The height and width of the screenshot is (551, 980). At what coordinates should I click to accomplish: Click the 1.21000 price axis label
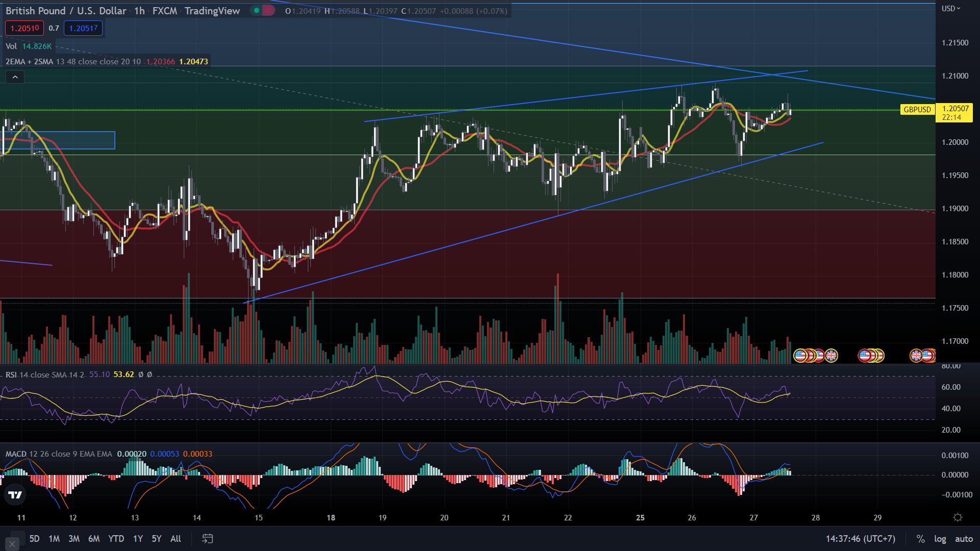(955, 76)
